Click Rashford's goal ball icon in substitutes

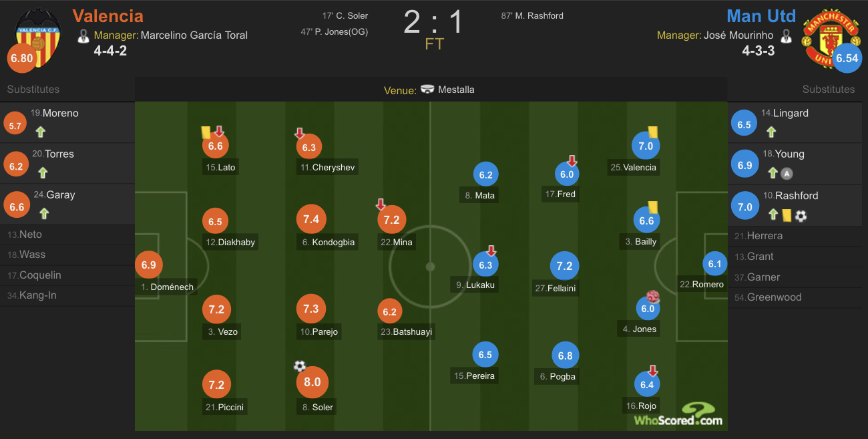(801, 215)
